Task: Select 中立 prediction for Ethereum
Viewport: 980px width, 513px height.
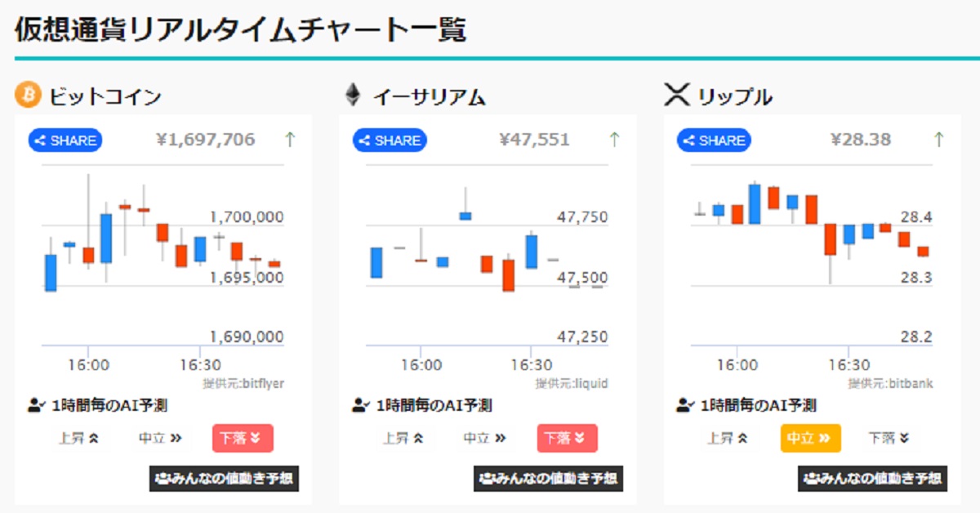Action: click(x=485, y=438)
